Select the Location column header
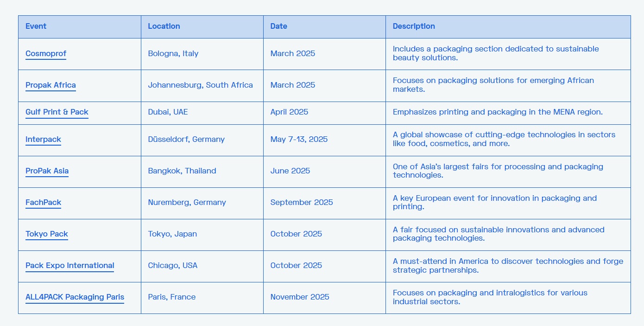Viewport: 644px width, 326px height. pyautogui.click(x=202, y=27)
